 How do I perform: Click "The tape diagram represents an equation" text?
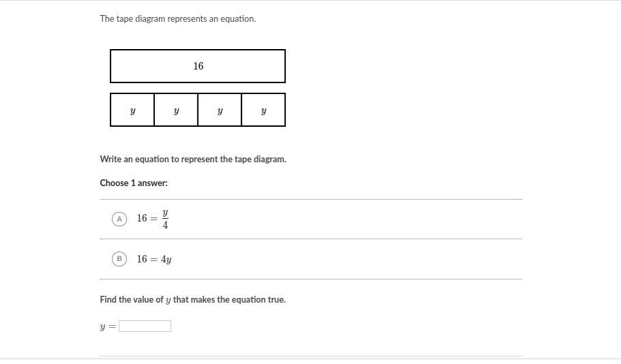177,19
